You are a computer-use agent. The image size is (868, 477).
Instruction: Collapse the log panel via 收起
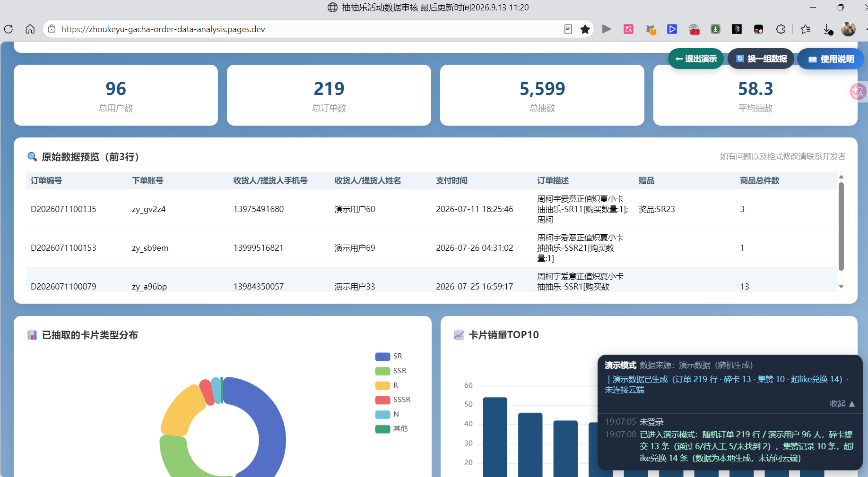[842, 404]
